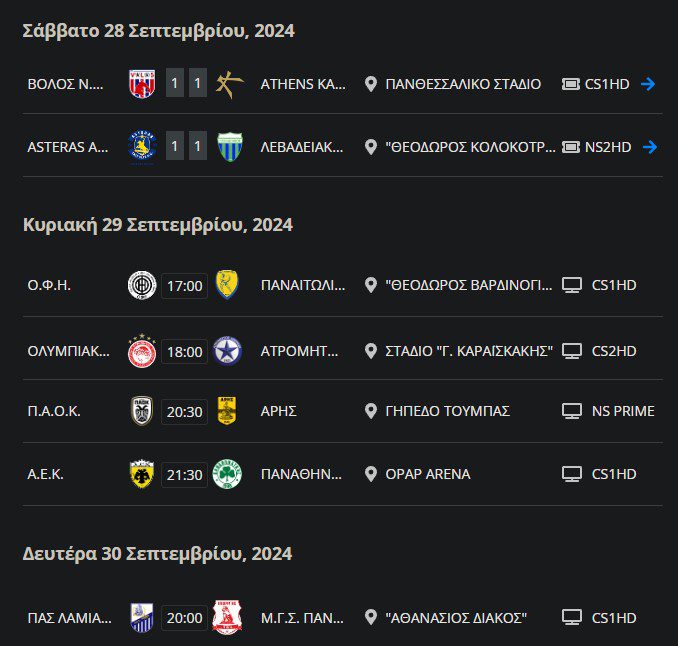The height and width of the screenshot is (646, 678).
Task: Click the ΑΡΗΣ team name
Action: [x=279, y=411]
